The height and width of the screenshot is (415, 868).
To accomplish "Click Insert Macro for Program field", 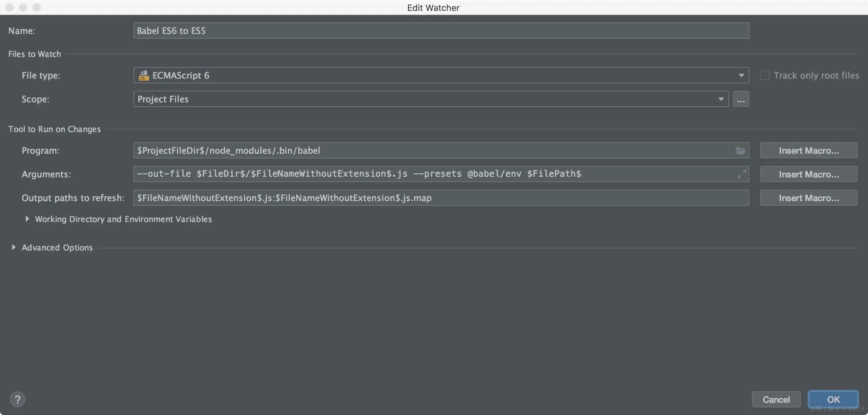I will 808,151.
